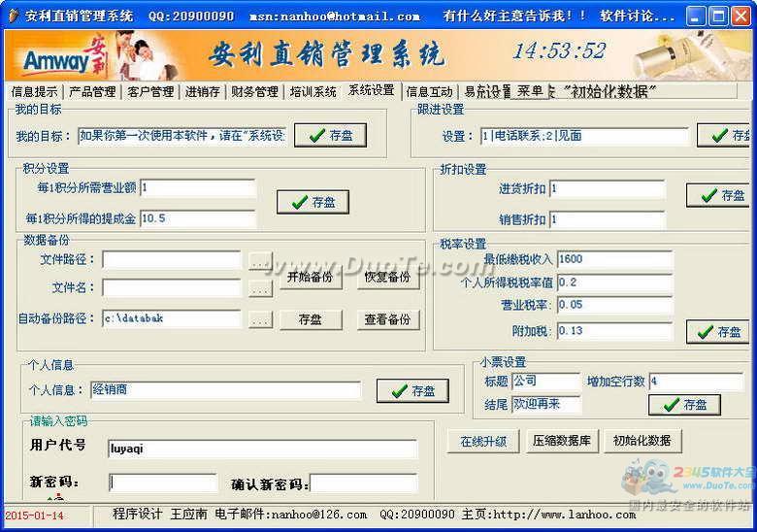Go to the 财务管理 tab
This screenshot has height=532, width=757.
[x=254, y=91]
